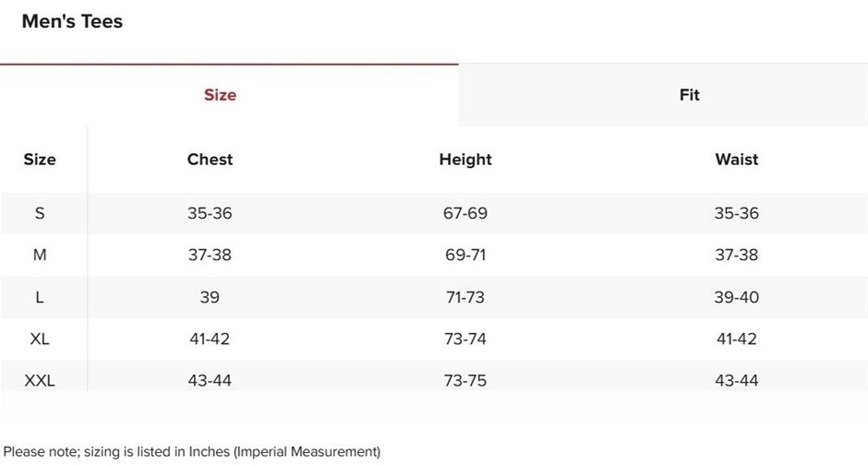Click the sizing in Inches note
Viewport: 868px width, 466px height.
pyautogui.click(x=192, y=451)
